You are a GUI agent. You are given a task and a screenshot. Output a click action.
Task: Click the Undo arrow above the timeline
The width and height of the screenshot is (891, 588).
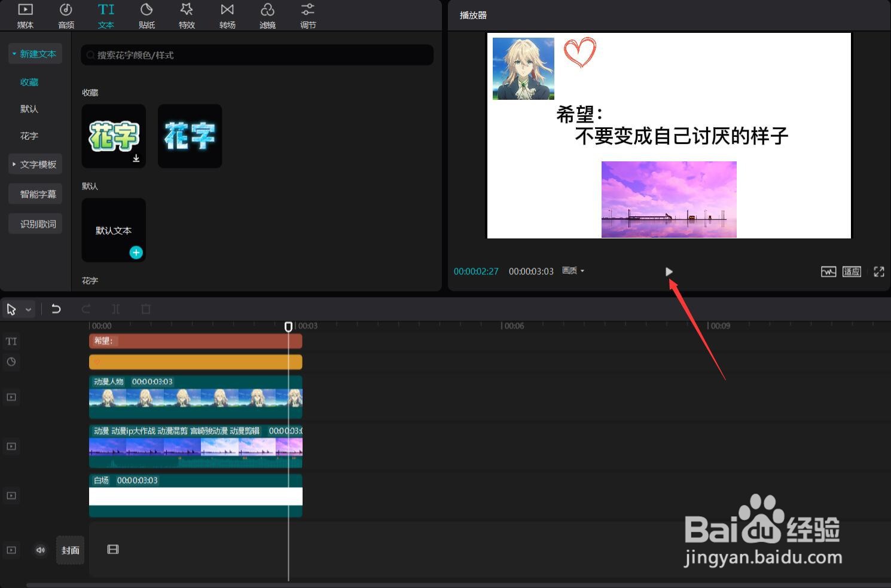(x=56, y=308)
